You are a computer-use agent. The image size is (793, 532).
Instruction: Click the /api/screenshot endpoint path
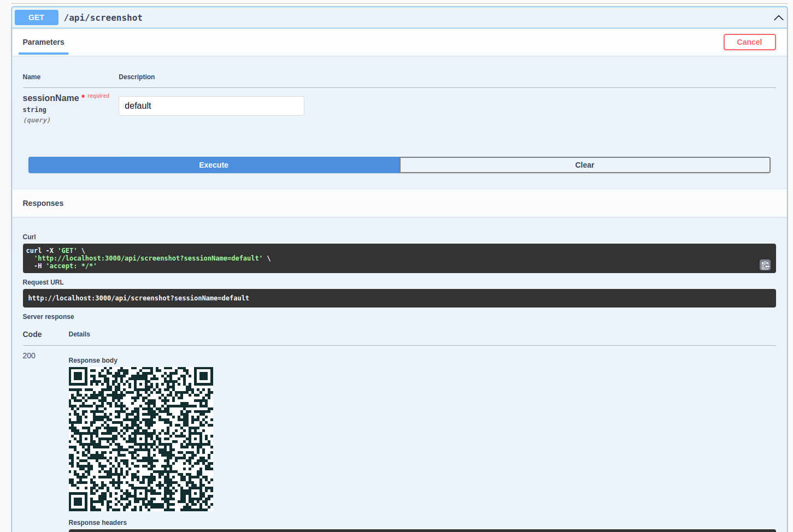(x=103, y=17)
